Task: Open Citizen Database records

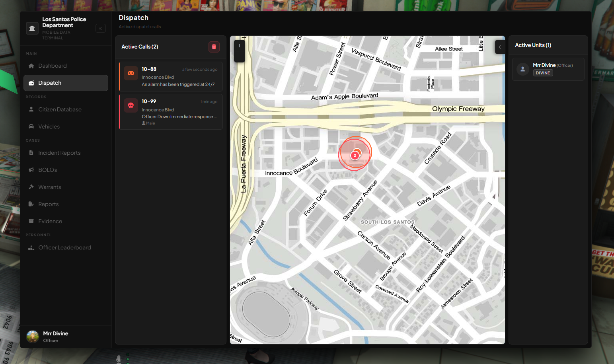Action: [x=66, y=109]
